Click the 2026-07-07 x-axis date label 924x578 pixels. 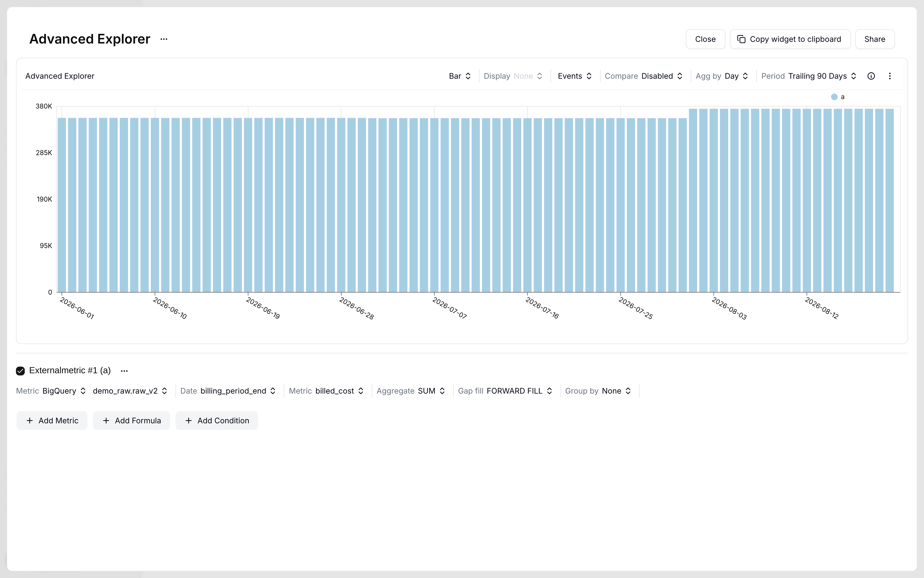point(450,309)
